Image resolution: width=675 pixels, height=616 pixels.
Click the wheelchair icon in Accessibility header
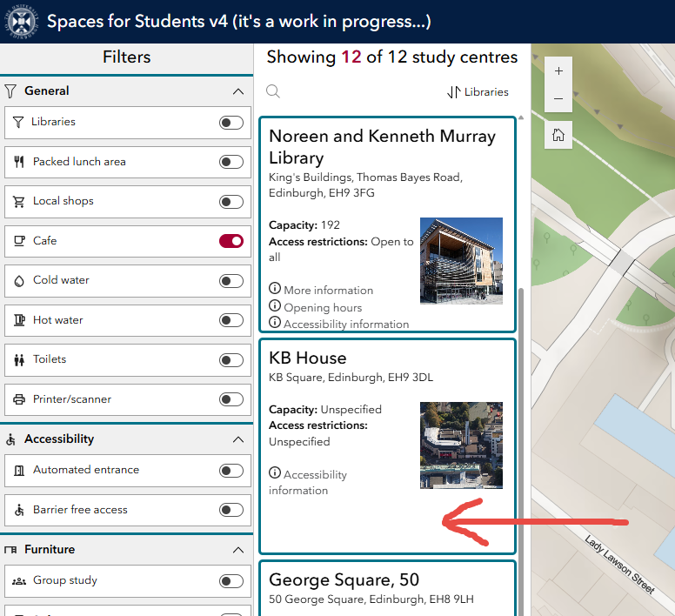(x=10, y=439)
